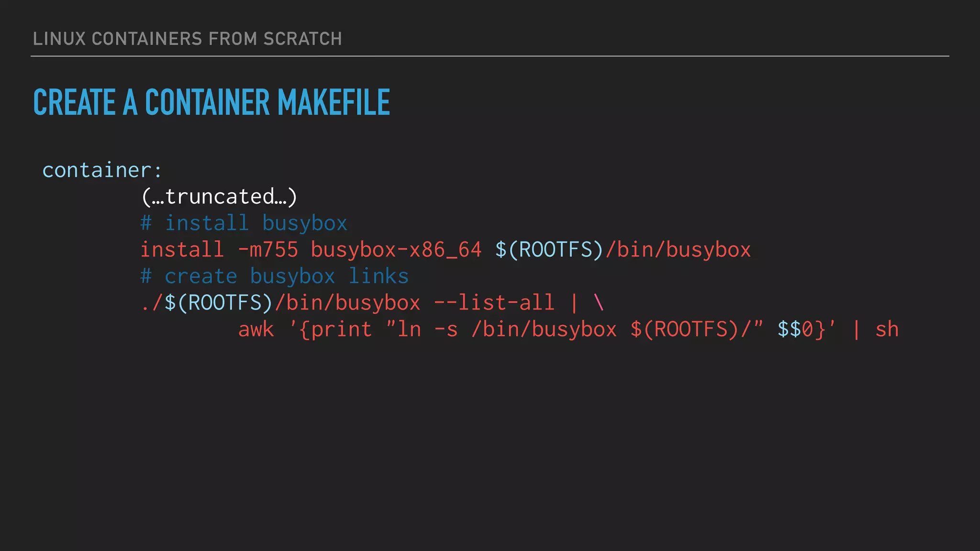980x551 pixels.
Task: Click the 'container:' target label
Action: 102,170
